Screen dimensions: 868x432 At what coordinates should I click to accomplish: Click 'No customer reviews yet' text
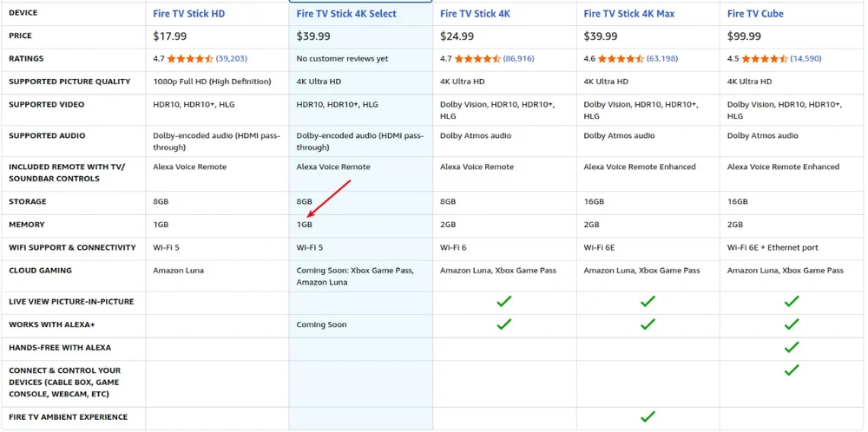coord(343,59)
